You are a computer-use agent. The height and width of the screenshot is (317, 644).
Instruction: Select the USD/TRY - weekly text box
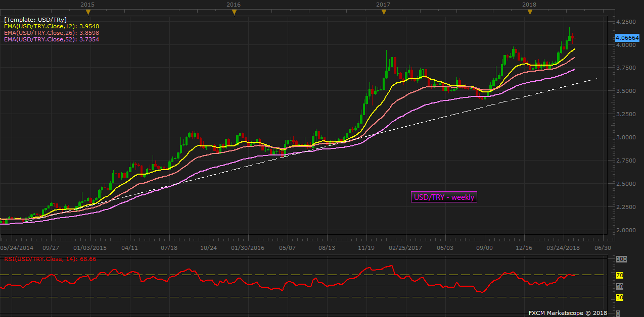(444, 197)
